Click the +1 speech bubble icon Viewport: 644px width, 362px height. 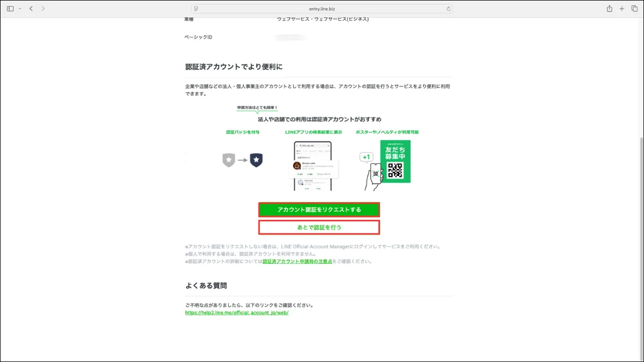point(367,157)
